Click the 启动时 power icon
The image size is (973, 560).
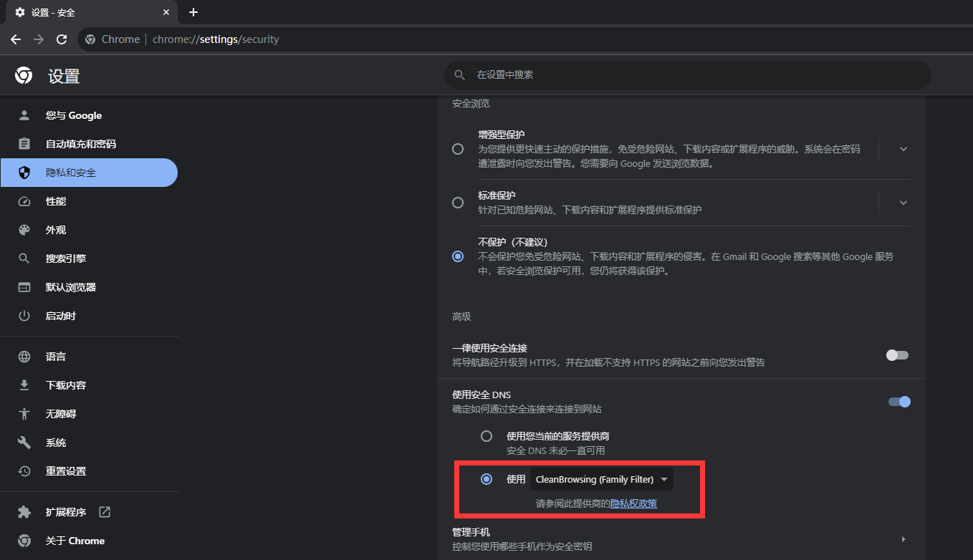pos(24,316)
